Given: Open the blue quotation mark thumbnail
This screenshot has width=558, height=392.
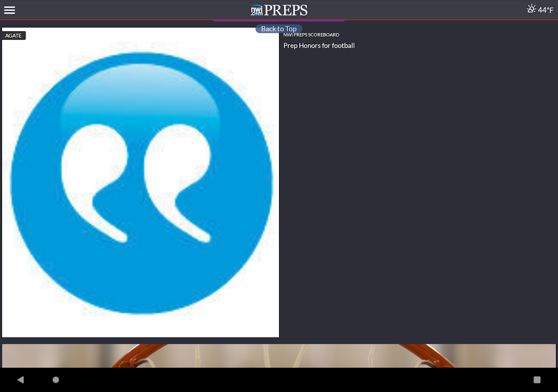Looking at the screenshot, I should click(x=141, y=182).
